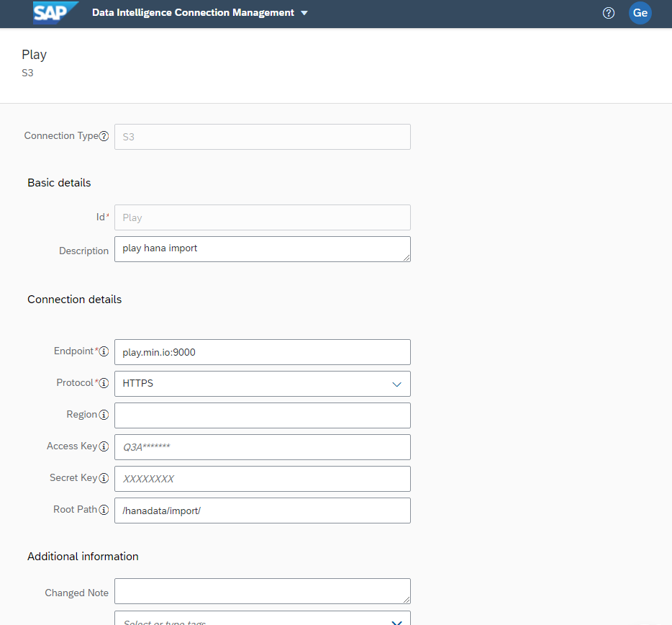Click the Secret Key input field
The height and width of the screenshot is (625, 672).
[262, 479]
